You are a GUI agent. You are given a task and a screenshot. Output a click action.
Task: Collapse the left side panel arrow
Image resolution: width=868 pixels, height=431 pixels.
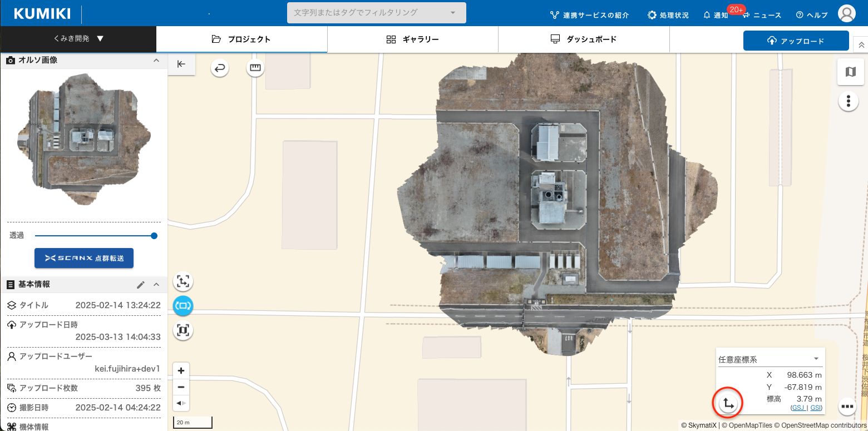tap(181, 64)
